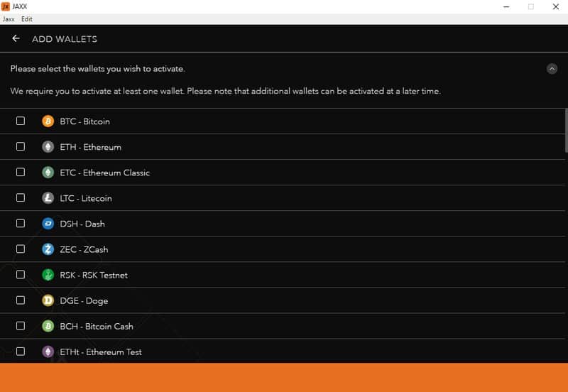Close the JAXX window
Screen dimensions: 568x392
point(556,6)
